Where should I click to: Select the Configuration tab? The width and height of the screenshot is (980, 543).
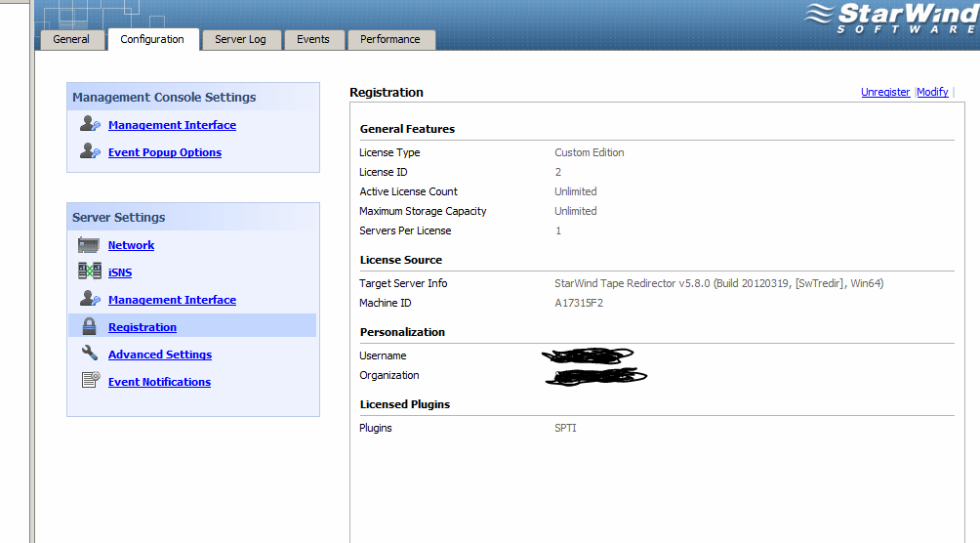tap(152, 39)
